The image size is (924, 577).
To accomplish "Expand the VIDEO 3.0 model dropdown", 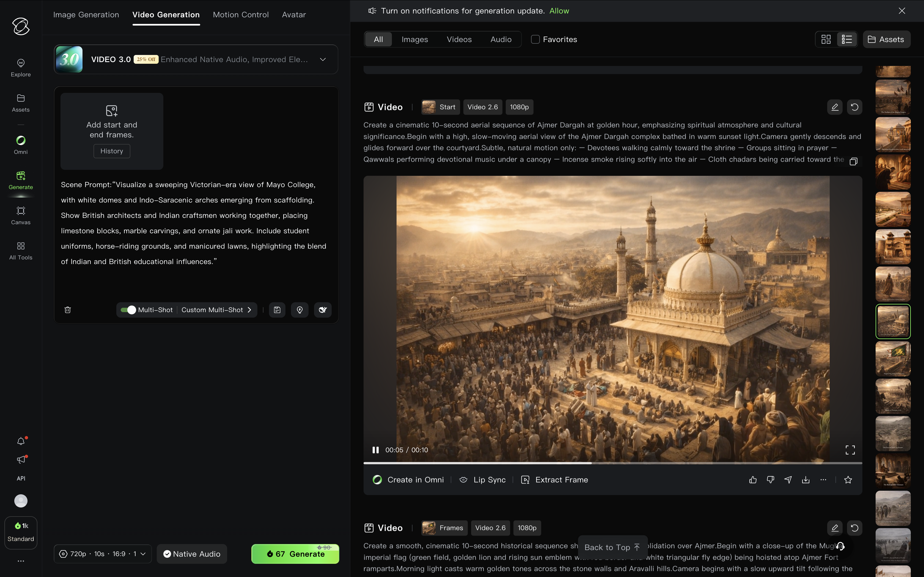I will coord(323,60).
